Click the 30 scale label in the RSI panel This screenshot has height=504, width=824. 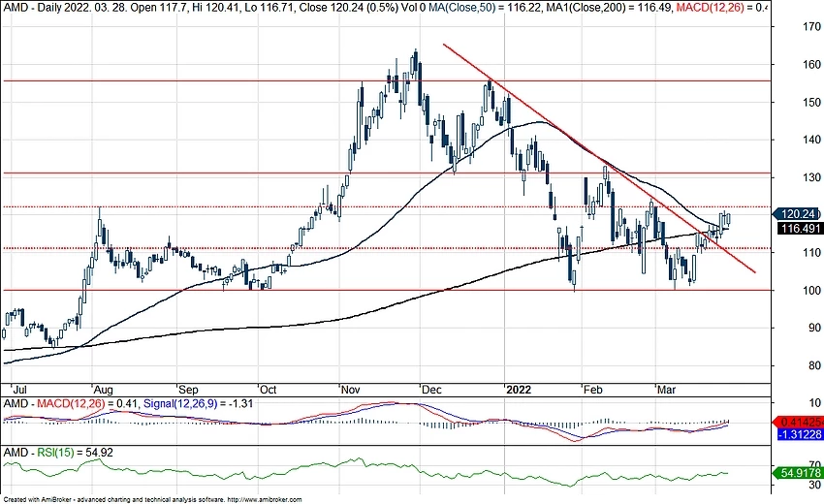pos(814,485)
